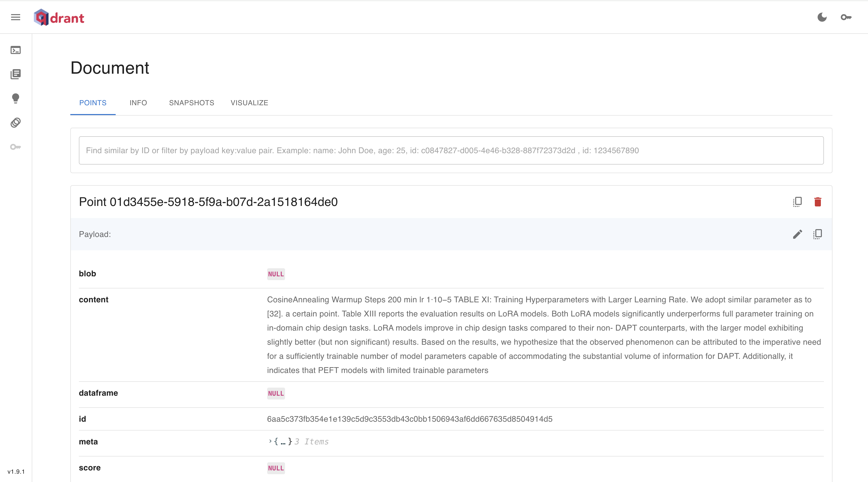The width and height of the screenshot is (868, 482).
Task: Edit the payload with the pencil icon
Action: pyautogui.click(x=797, y=234)
